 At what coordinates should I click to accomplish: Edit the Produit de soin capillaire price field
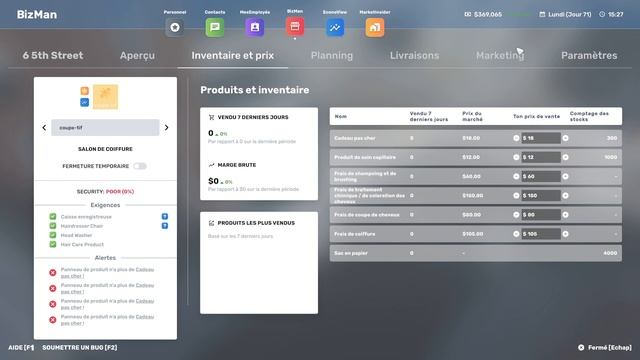541,157
